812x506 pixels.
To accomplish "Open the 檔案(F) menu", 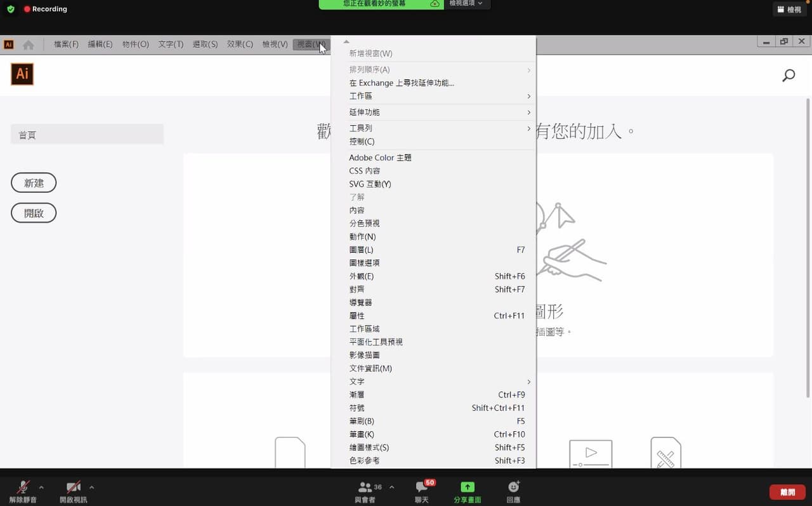I will tap(66, 44).
